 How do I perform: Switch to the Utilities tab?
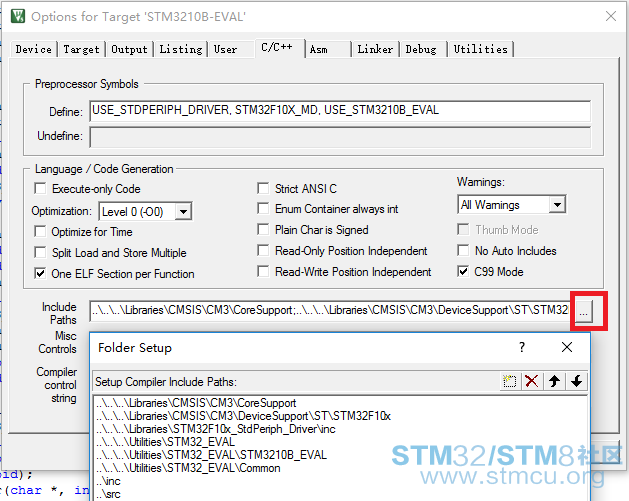[481, 49]
